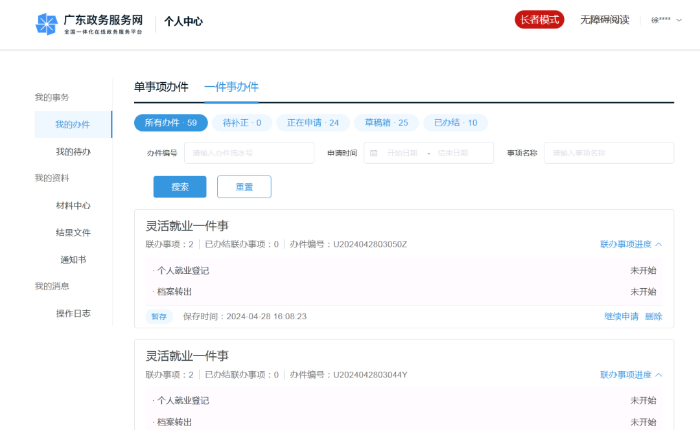Filter by 待补正 status
The image size is (700, 430).
click(241, 123)
